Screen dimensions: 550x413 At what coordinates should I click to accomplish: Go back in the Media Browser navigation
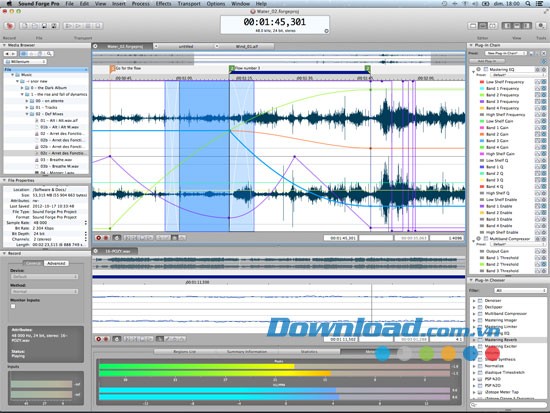(x=7, y=54)
